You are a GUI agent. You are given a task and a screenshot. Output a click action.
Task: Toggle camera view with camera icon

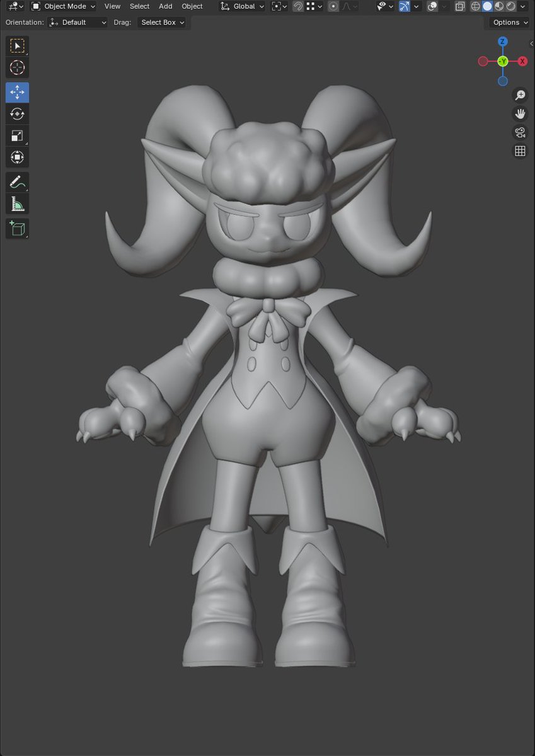[x=520, y=132]
